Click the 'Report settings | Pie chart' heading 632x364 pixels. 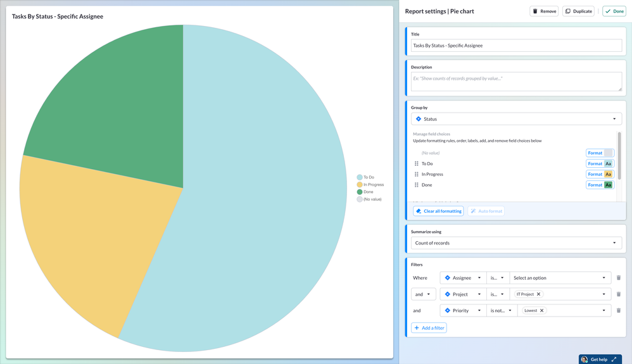(439, 11)
